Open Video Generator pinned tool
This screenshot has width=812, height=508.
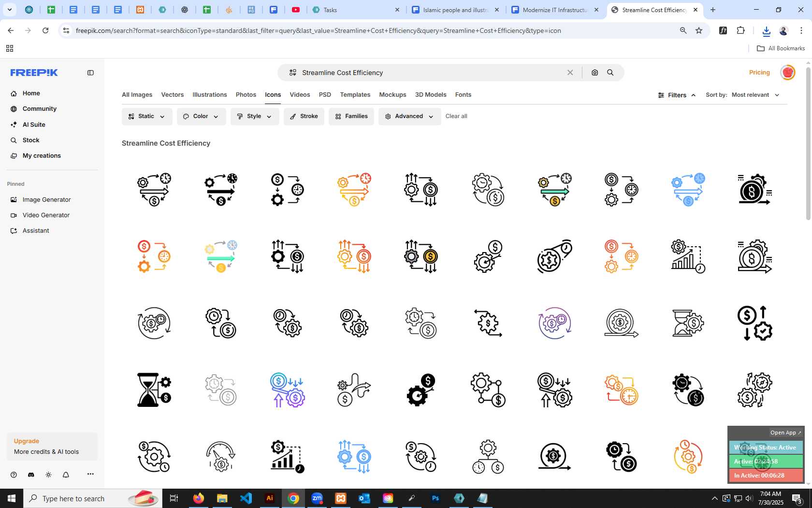point(46,215)
